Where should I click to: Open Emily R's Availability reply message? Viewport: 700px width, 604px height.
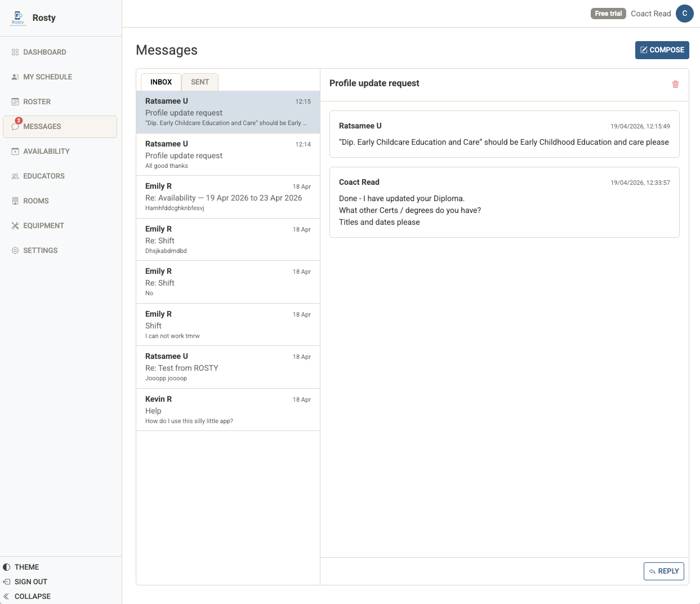coord(228,197)
